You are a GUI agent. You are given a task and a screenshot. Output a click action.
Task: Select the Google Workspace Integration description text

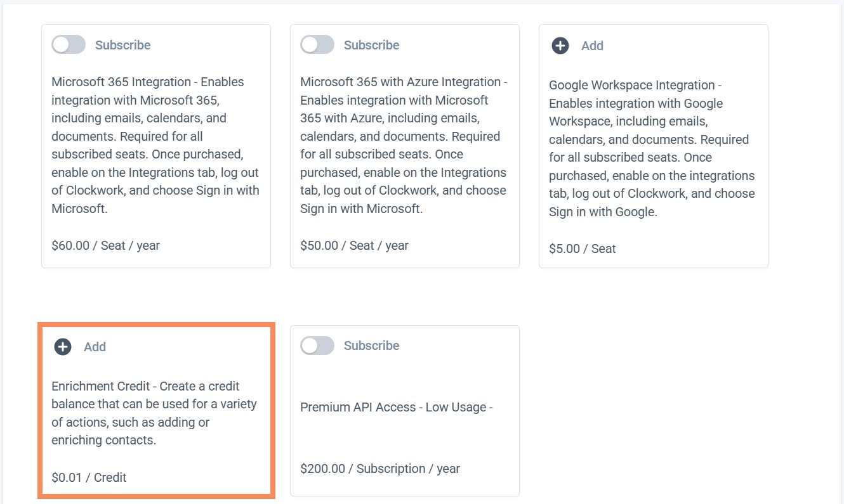point(652,148)
